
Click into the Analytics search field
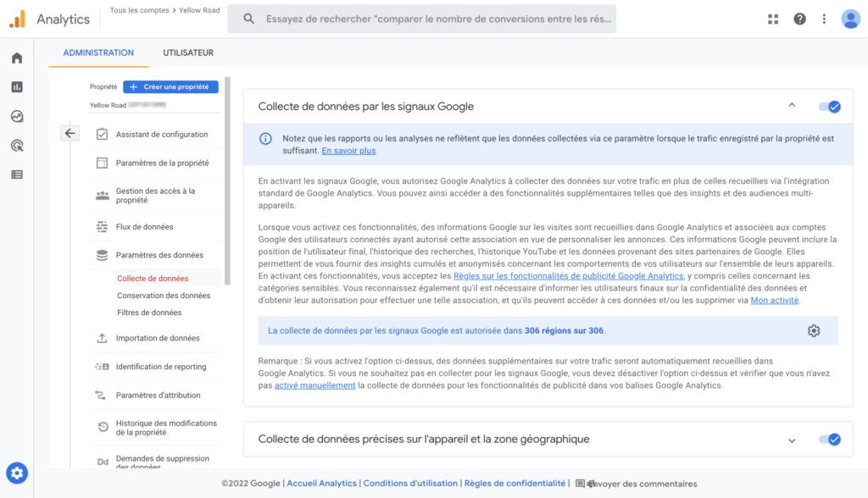coord(432,19)
